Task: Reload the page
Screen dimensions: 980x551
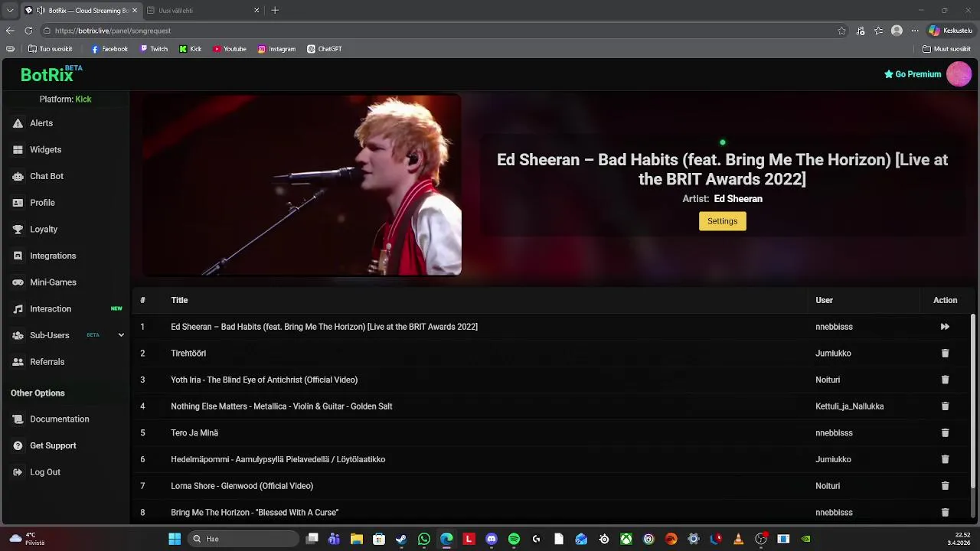Action: [28, 31]
